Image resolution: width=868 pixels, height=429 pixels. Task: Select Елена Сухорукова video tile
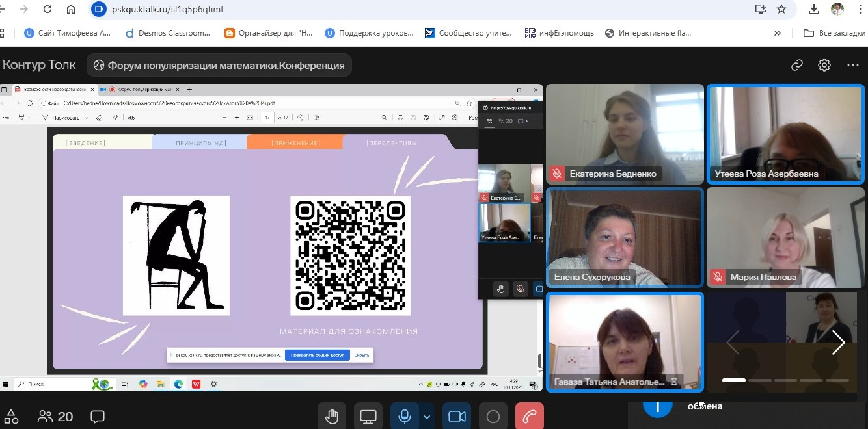625,237
